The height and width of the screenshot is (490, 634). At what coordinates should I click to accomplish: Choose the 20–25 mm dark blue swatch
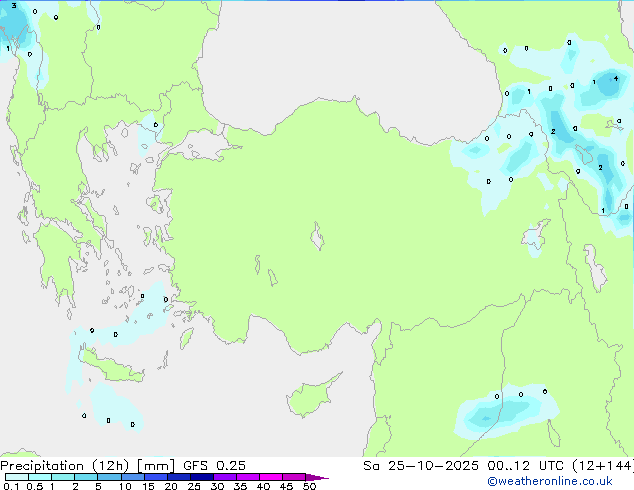click(179, 477)
